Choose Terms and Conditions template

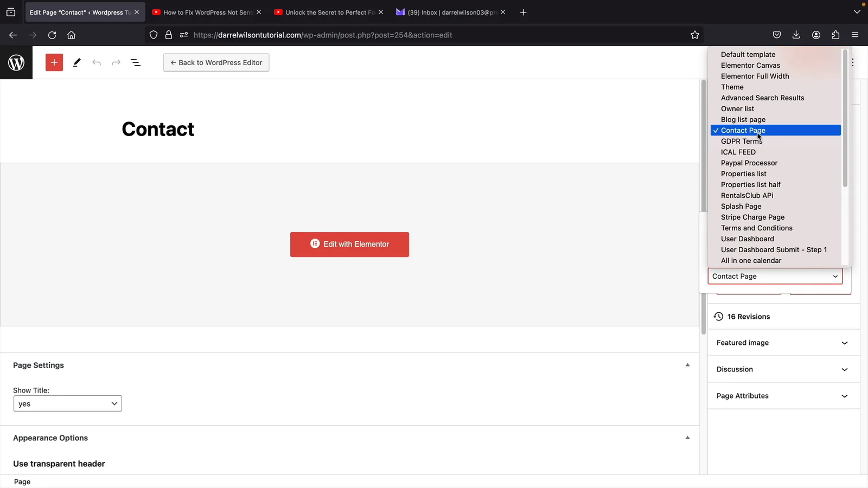tap(775, 228)
